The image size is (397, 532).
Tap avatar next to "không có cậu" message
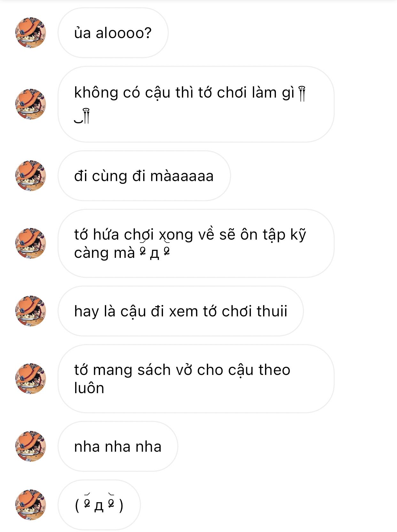click(x=31, y=104)
